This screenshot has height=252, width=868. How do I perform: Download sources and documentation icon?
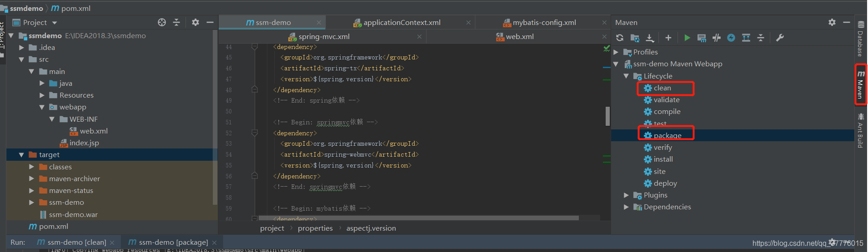[x=650, y=38]
